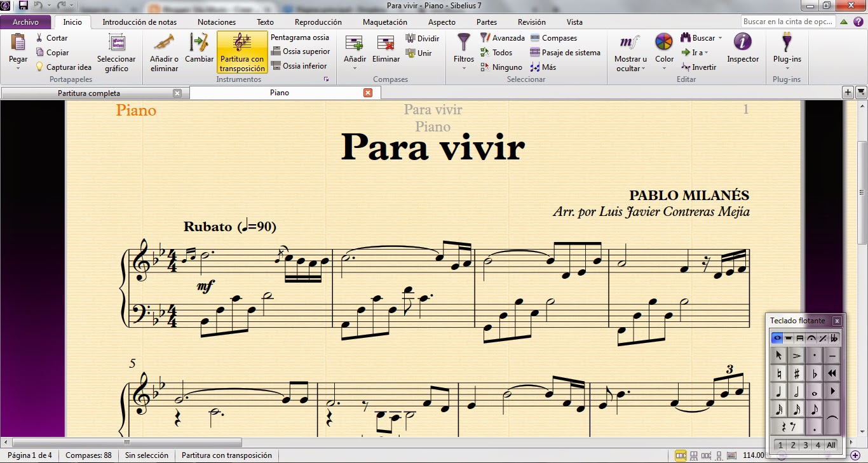Click Todos select all

tap(496, 53)
